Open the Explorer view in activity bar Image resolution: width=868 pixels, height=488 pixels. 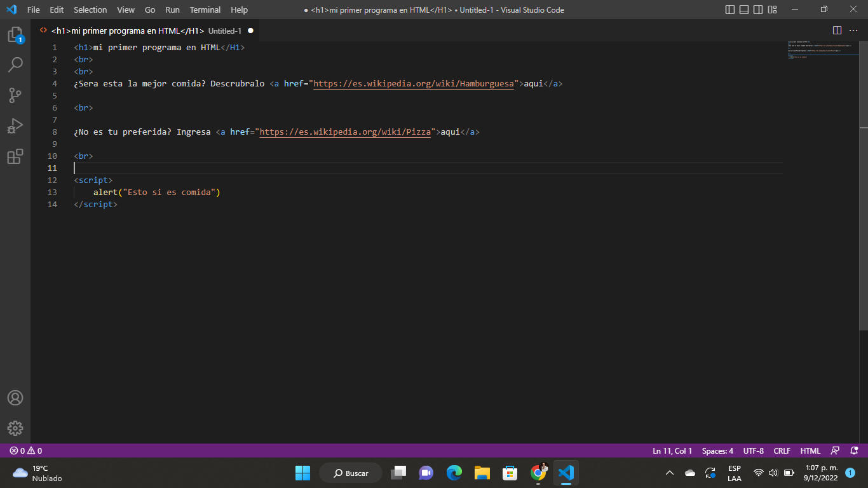click(x=15, y=34)
